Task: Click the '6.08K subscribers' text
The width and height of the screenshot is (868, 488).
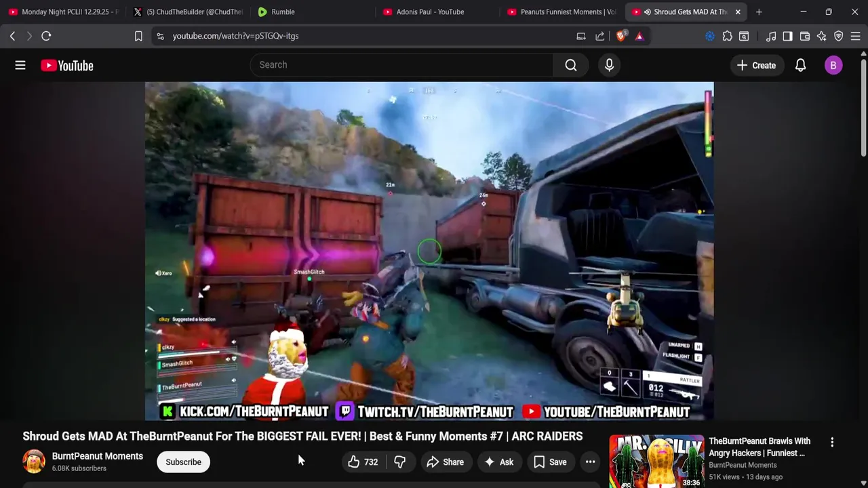Action: [x=79, y=468]
